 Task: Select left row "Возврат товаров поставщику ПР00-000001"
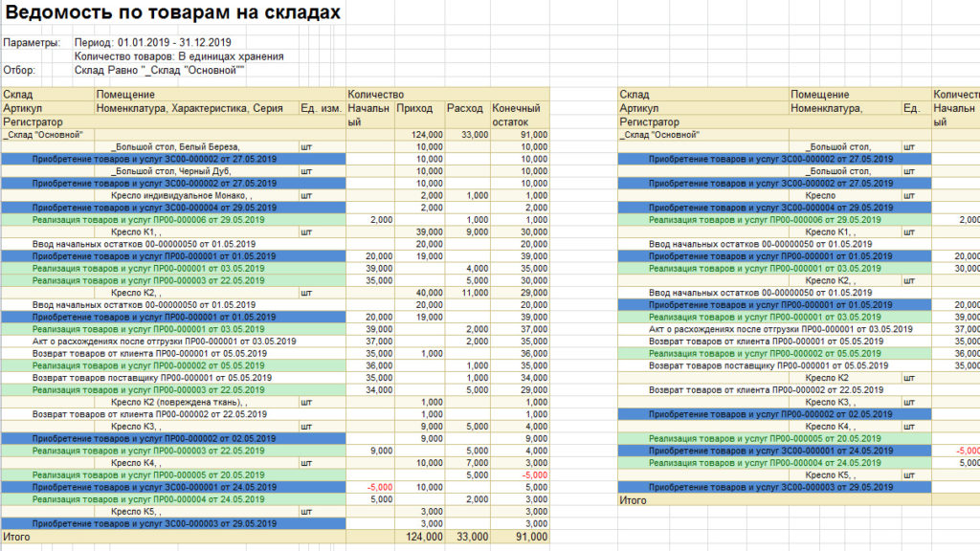click(x=174, y=377)
